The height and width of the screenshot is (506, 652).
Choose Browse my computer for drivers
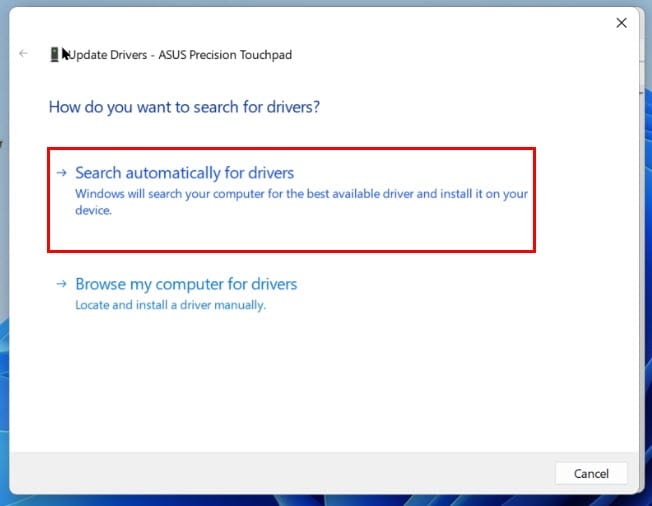pyautogui.click(x=186, y=284)
